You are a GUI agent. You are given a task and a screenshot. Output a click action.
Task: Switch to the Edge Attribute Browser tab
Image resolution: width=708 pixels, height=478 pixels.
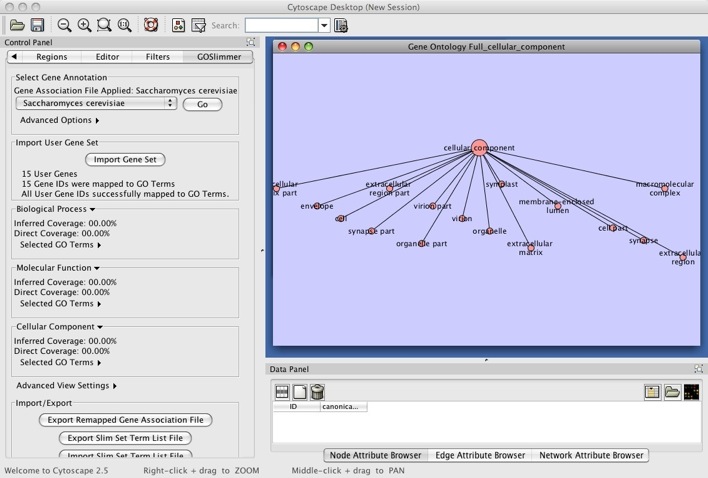click(480, 455)
